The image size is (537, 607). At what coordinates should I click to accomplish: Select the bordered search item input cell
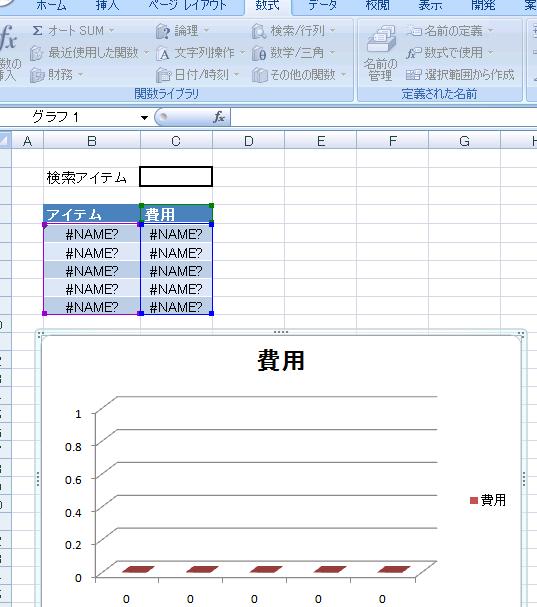point(176,177)
